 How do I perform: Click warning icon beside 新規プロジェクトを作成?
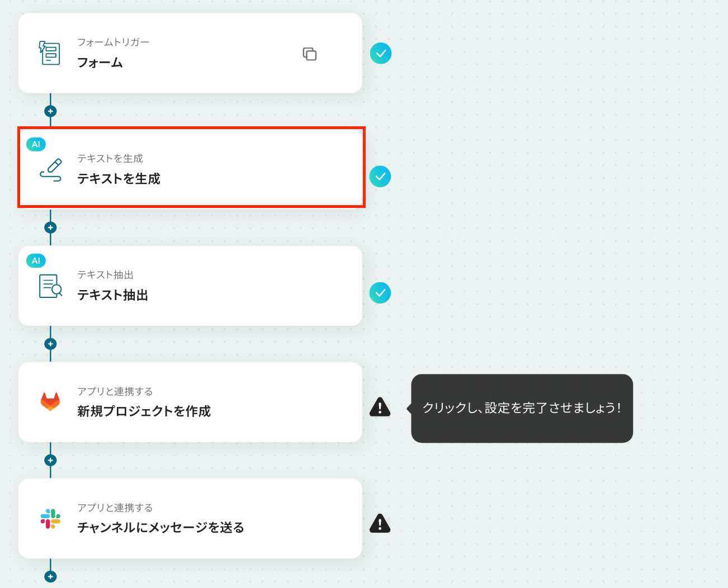(x=380, y=407)
